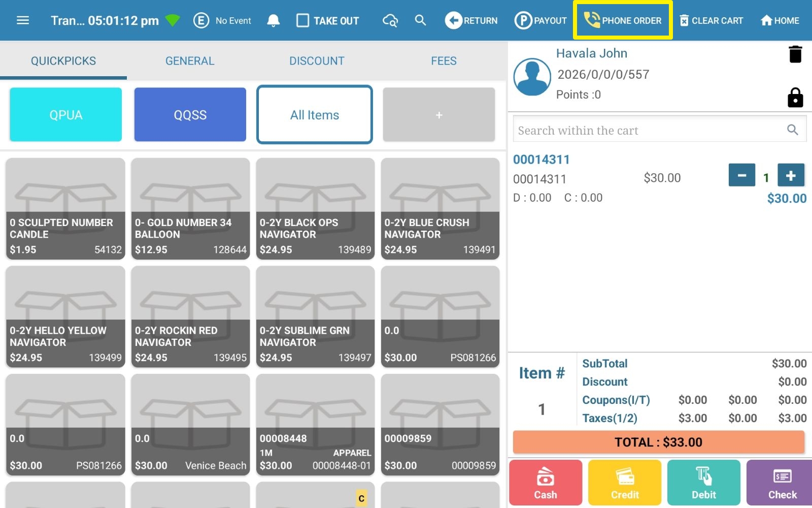Switch to the Quickpicks tab
The height and width of the screenshot is (508, 812).
(x=63, y=61)
